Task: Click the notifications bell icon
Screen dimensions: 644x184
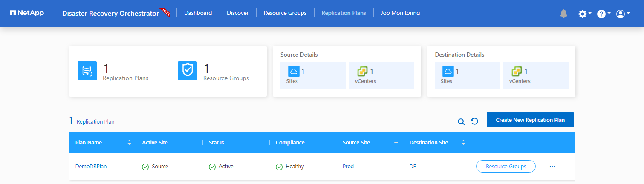Action: (564, 14)
